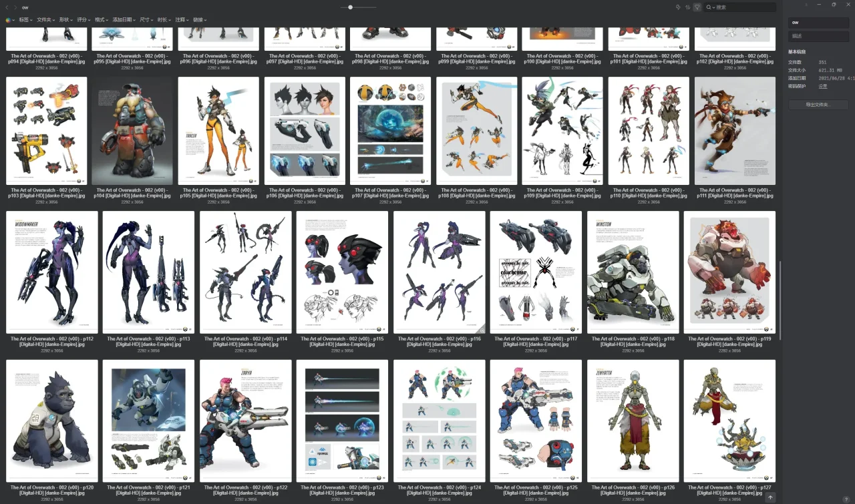855x504 pixels.
Task: Select the p111 running gunslinger thumbnail
Action: (735, 131)
